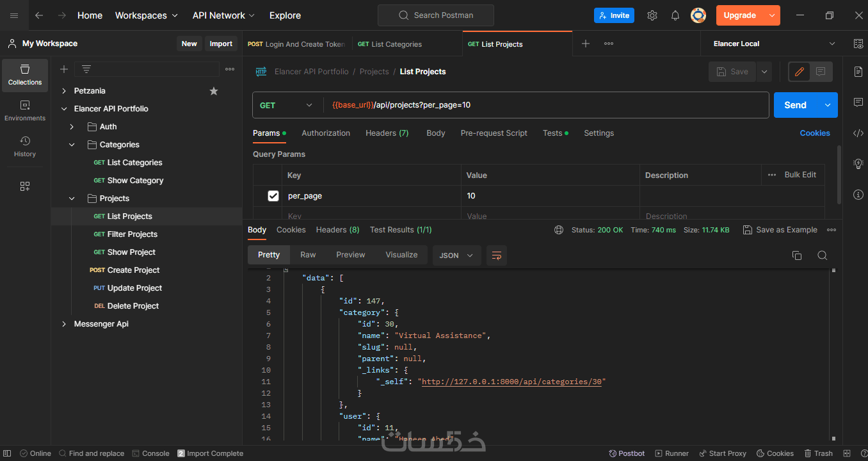The height and width of the screenshot is (461, 868).
Task: Open the JSON format dropdown
Action: click(x=456, y=255)
